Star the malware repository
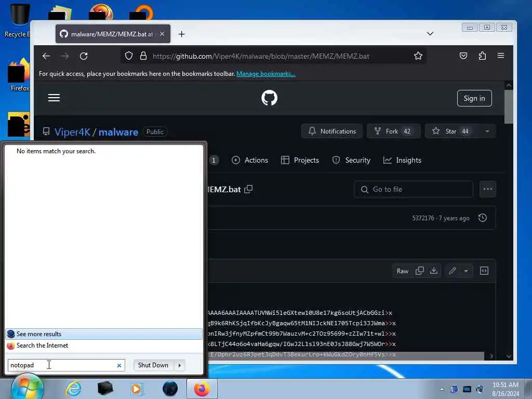This screenshot has width=532, height=399. 452,131
